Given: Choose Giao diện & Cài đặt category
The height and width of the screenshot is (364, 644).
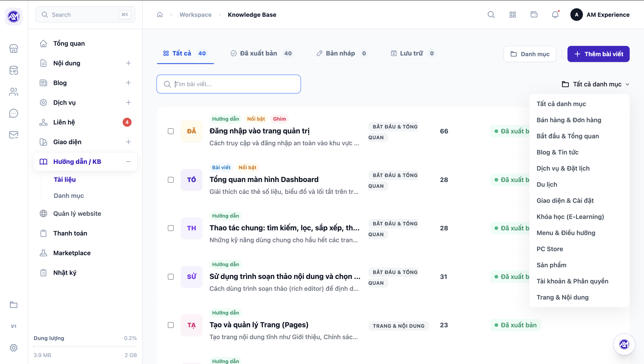Looking at the screenshot, I should click(580, 201).
